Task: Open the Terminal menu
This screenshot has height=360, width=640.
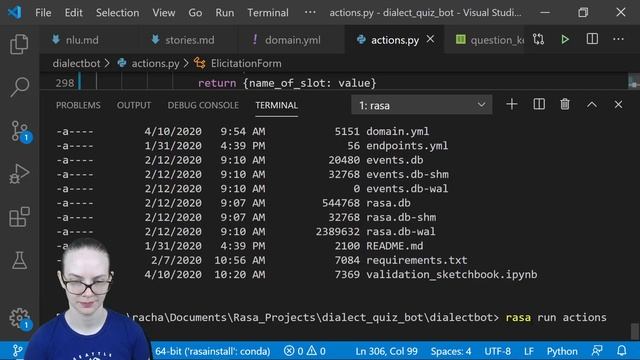Action: (268, 13)
